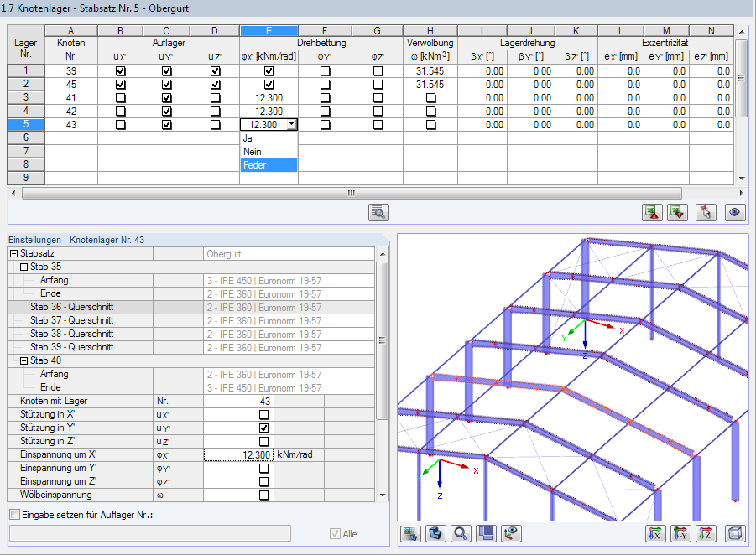The width and height of the screenshot is (756, 555).
Task: Click φX' cell 12.300 for node 41
Action: pos(269,98)
